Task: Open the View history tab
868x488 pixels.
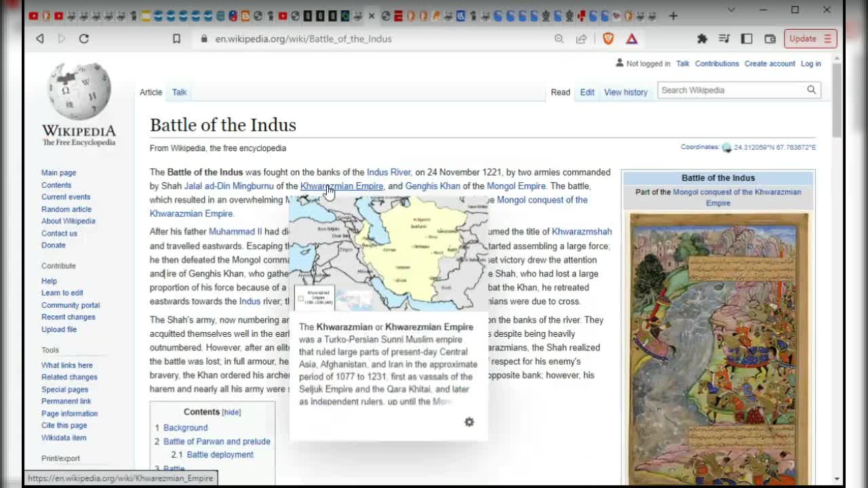Action: click(626, 92)
